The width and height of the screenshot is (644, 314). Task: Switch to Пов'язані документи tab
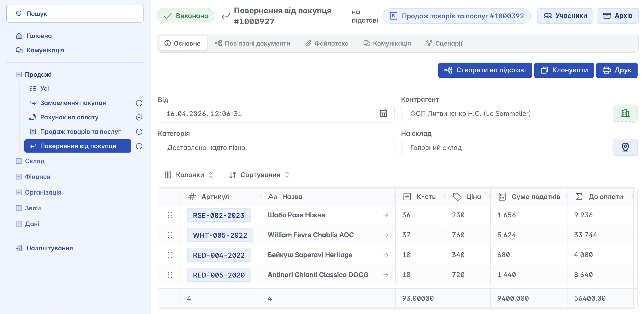point(253,43)
